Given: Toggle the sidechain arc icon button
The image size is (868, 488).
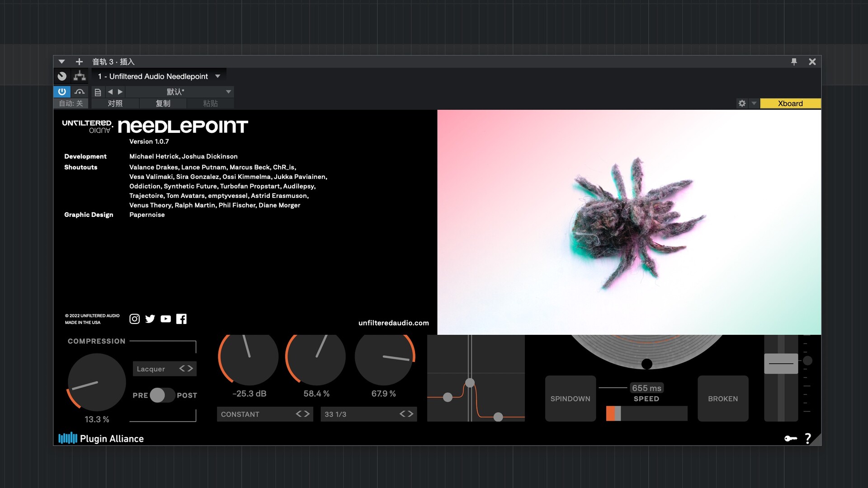Looking at the screenshot, I should tap(80, 92).
